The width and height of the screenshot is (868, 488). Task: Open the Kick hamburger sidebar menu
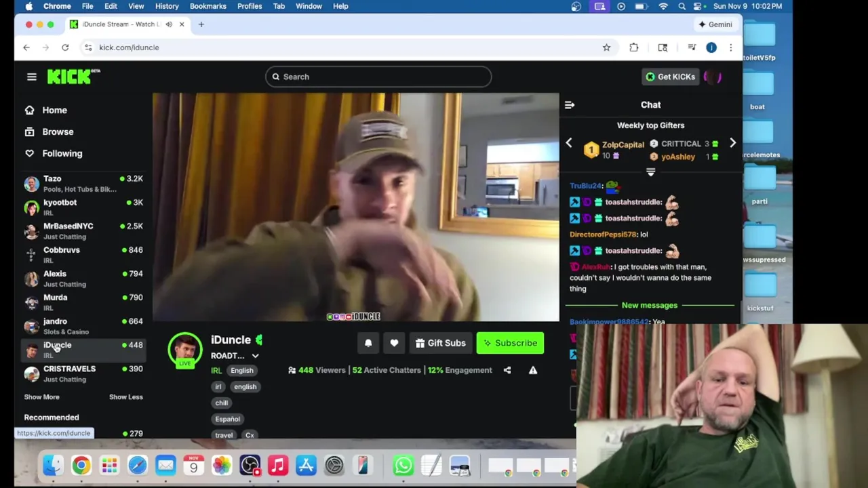(x=31, y=77)
